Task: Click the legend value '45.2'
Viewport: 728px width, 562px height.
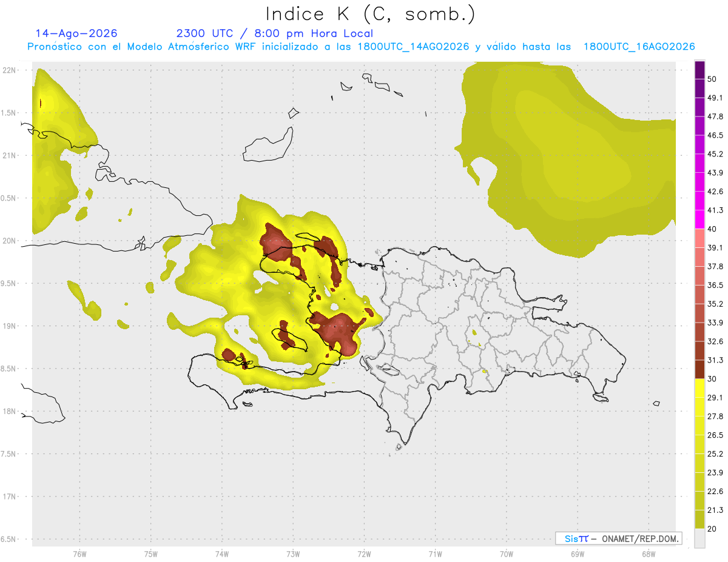Action: (715, 154)
